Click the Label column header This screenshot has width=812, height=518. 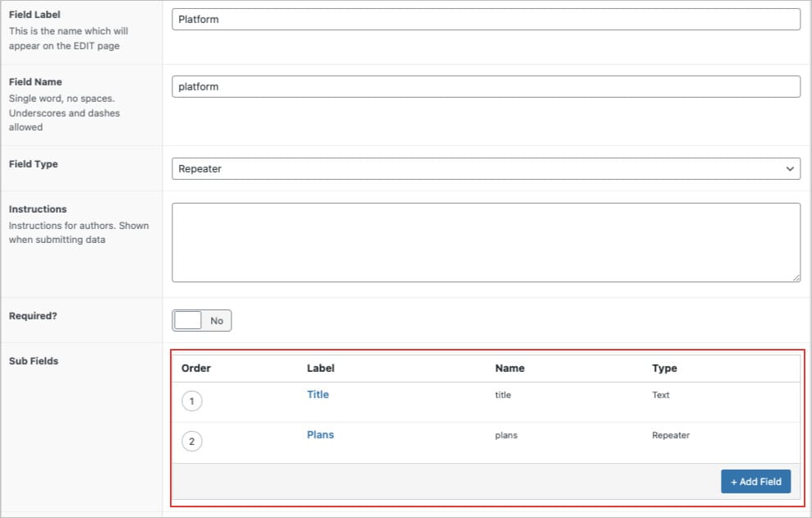tap(320, 369)
